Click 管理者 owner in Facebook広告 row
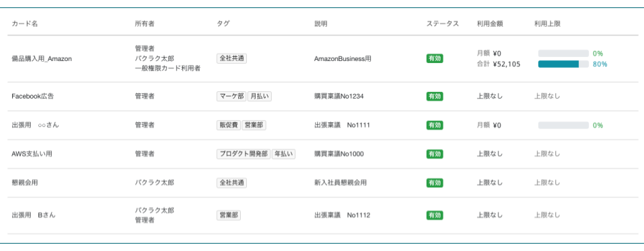This screenshot has width=644, height=251. point(145,97)
